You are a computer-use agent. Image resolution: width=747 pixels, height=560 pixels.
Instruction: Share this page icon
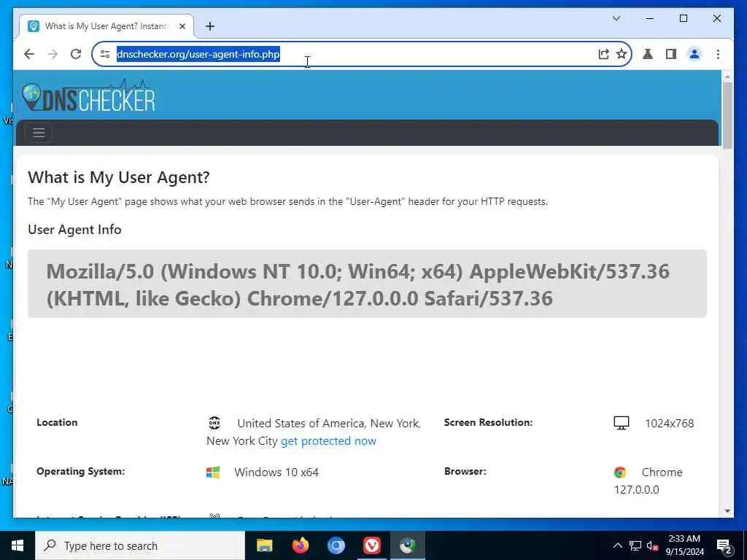(x=603, y=54)
